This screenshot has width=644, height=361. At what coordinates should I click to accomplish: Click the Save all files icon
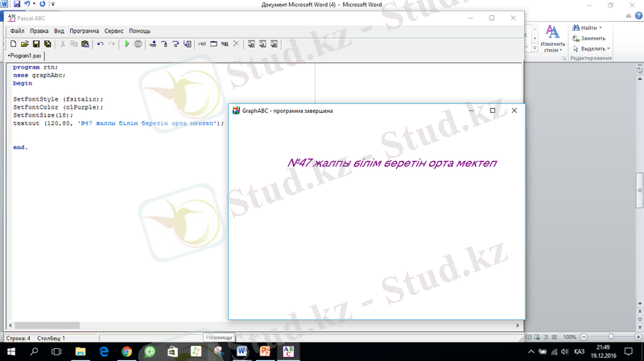[47, 44]
